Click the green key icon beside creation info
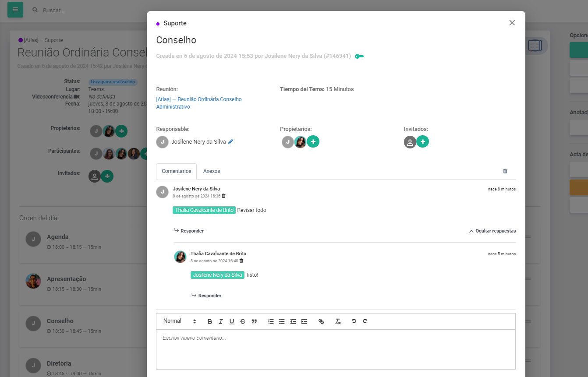Viewport: 588px width, 377px height. click(x=359, y=56)
